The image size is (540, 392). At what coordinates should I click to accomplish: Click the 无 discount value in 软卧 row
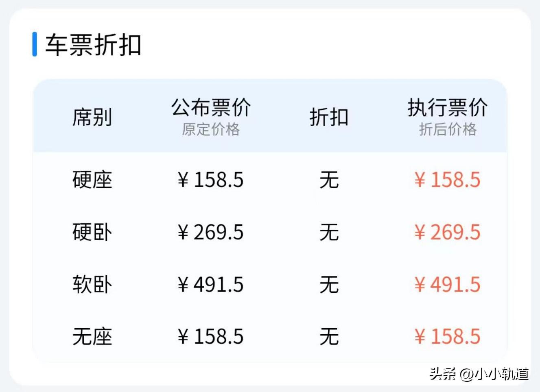[329, 284]
